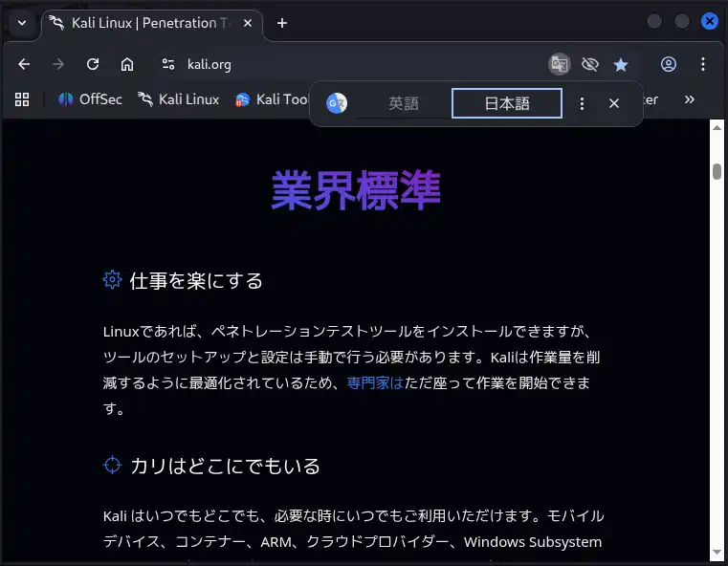
Task: Open the Kali Tools bookmark
Action: coord(272,99)
